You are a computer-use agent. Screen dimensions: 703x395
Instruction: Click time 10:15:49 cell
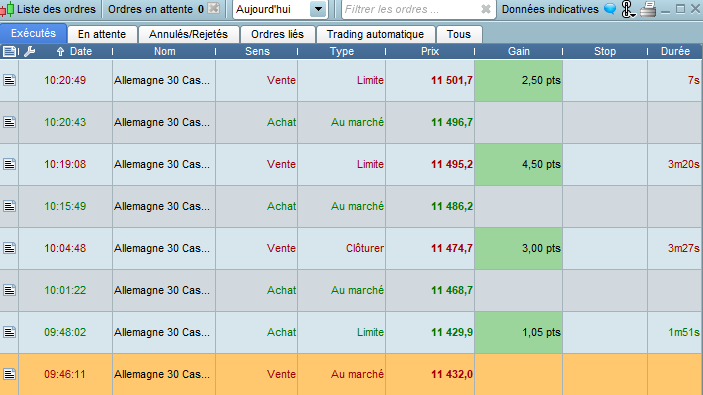[x=65, y=206]
